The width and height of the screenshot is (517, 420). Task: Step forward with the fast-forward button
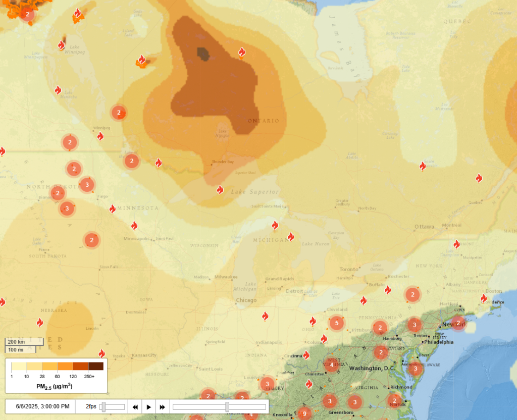162,406
